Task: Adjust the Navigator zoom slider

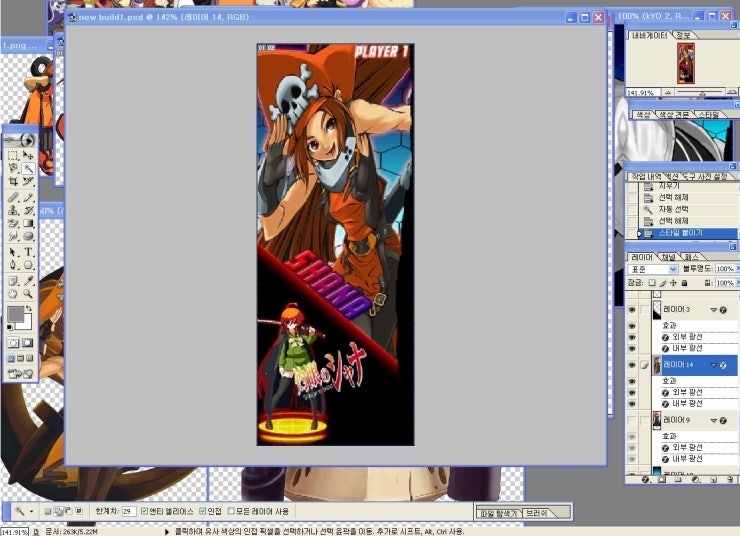Action: pos(702,92)
